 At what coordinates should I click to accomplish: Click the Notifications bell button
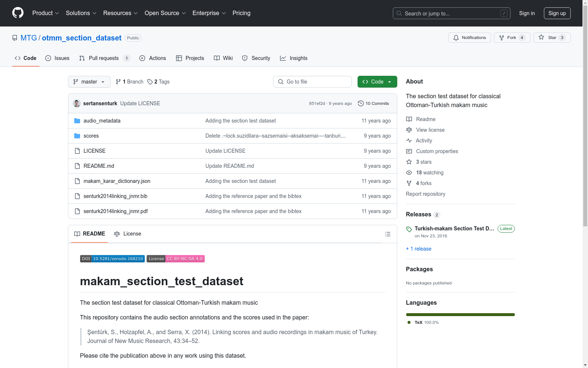469,38
